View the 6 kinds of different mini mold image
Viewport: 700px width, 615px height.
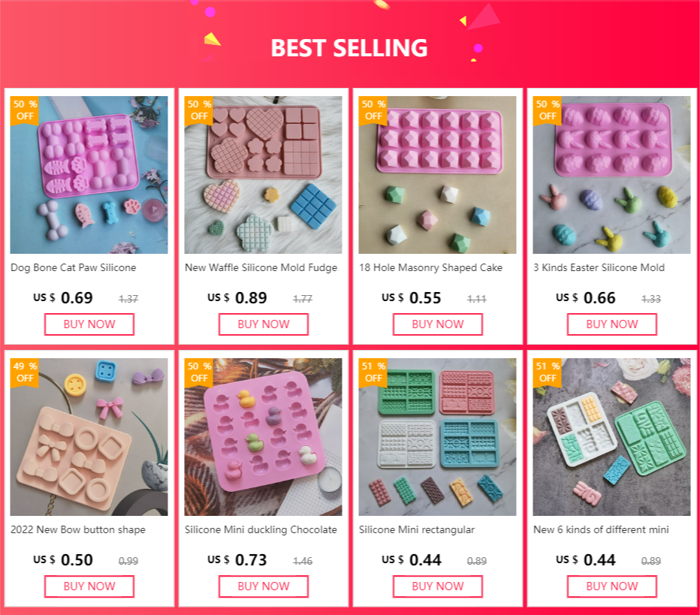[x=611, y=437]
